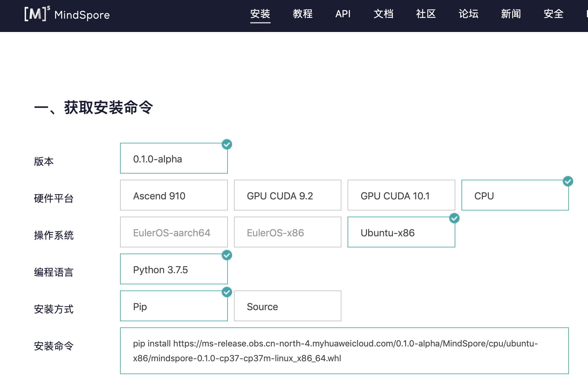This screenshot has height=392, width=588.
Task: Click the MindSpore logo
Action: click(x=67, y=14)
